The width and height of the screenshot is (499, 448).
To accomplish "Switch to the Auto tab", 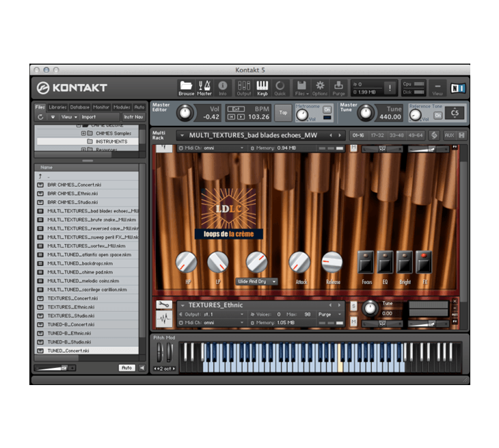I will coord(139,107).
